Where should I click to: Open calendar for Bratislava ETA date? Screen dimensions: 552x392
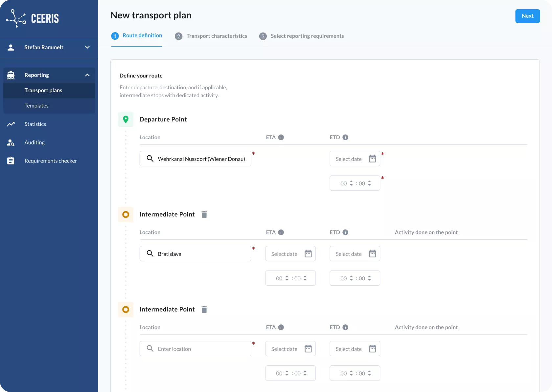point(308,254)
